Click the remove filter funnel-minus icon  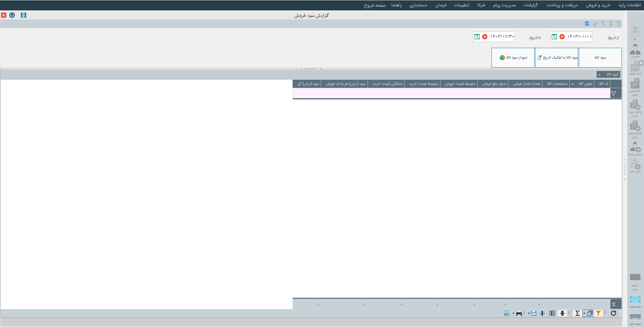[x=610, y=24]
